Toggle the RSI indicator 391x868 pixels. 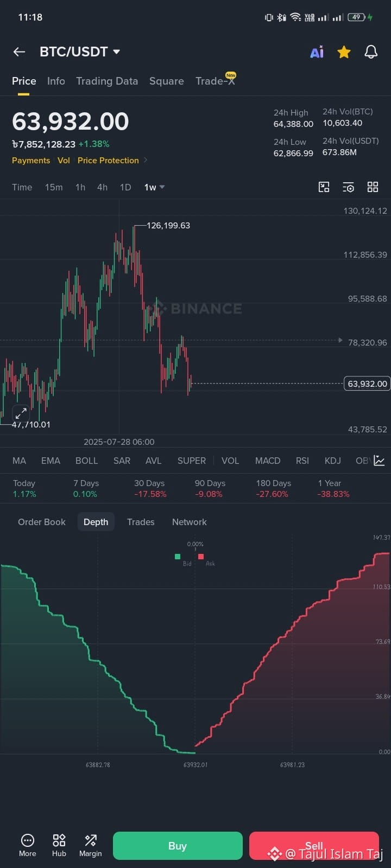302,461
